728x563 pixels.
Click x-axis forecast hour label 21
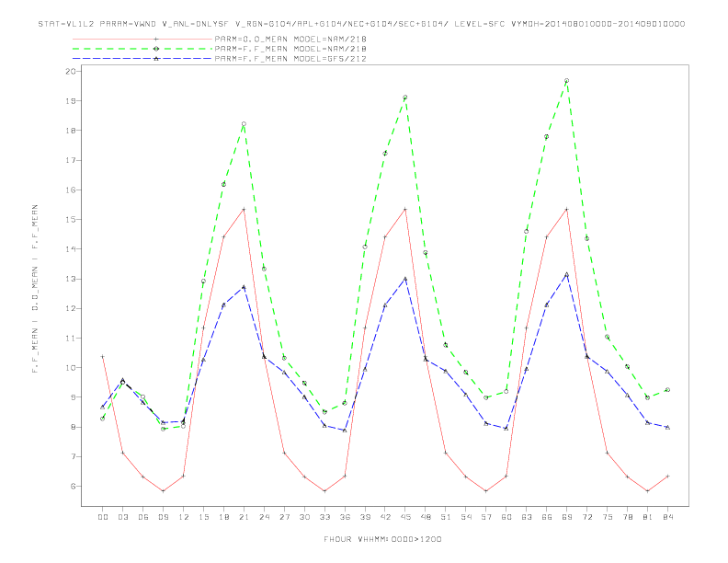click(x=244, y=517)
